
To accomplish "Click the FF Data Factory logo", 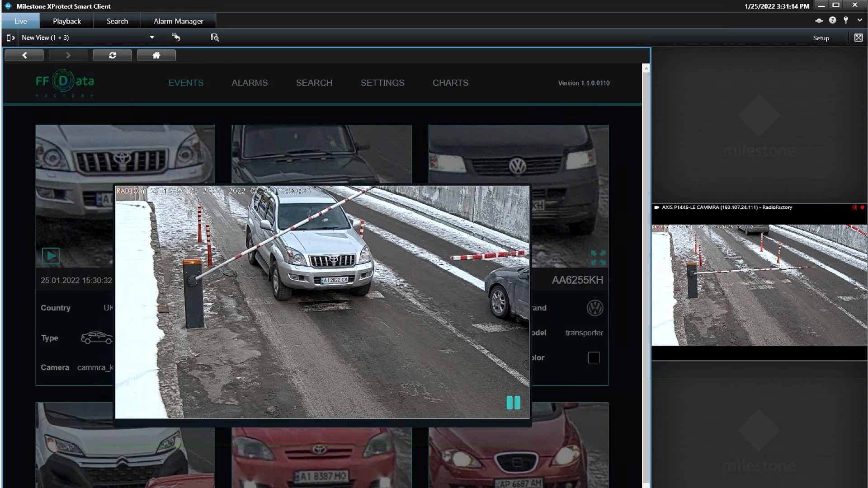I will (x=65, y=83).
